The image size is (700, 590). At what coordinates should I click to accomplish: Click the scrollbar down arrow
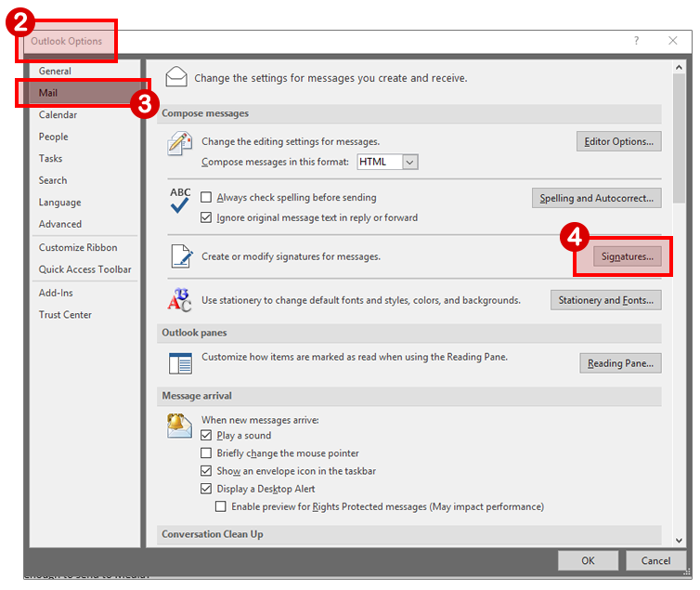point(679,541)
